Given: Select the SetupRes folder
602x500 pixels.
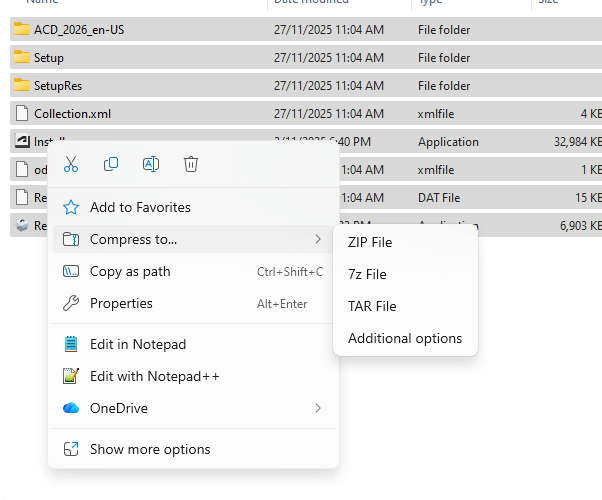Looking at the screenshot, I should (58, 86).
